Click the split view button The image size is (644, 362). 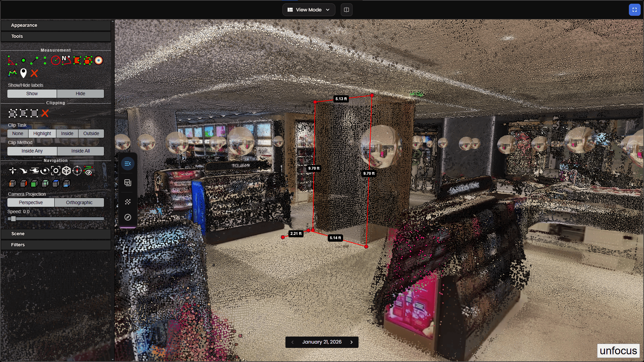point(346,10)
